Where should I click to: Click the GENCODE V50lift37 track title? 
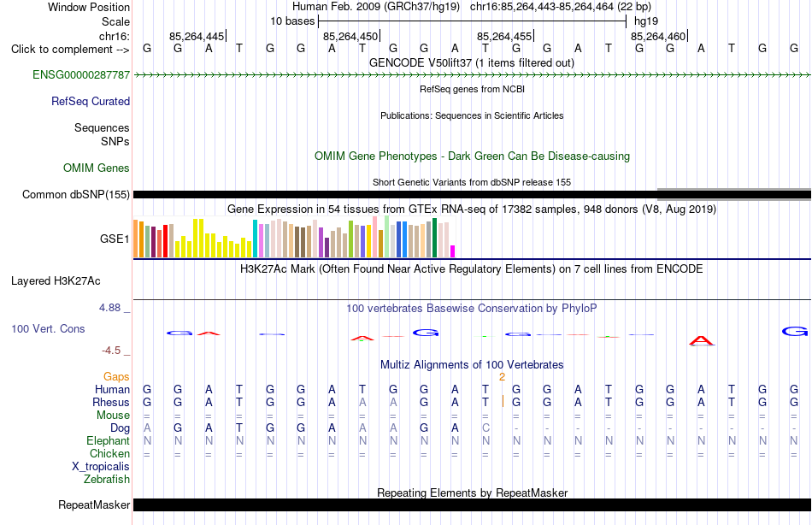point(472,63)
